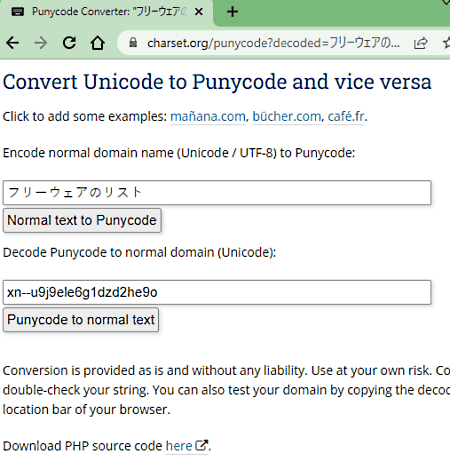The width and height of the screenshot is (450, 463).
Task: Open the PHP source code 'here' link
Action: [179, 446]
